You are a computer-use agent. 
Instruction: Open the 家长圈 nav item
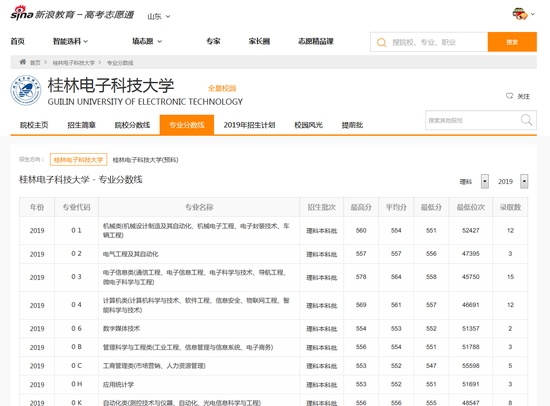pos(259,41)
